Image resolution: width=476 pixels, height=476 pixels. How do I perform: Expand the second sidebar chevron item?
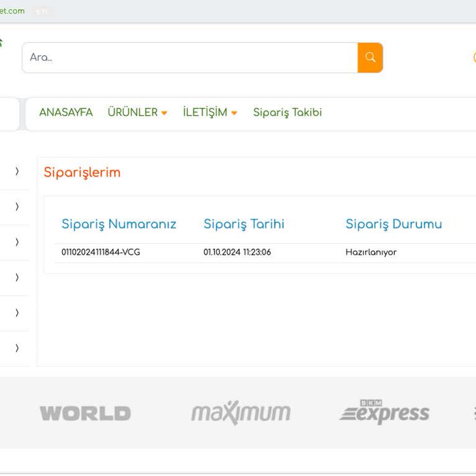tap(17, 206)
